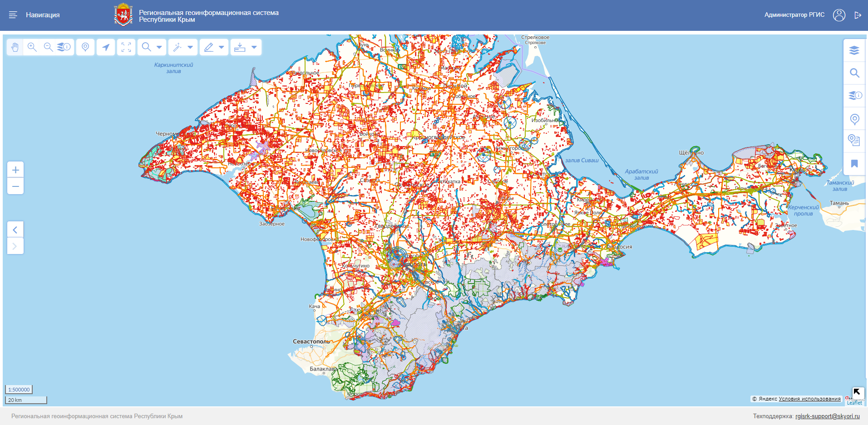Open the Навигация hamburger menu
This screenshot has height=425, width=868.
click(x=13, y=15)
